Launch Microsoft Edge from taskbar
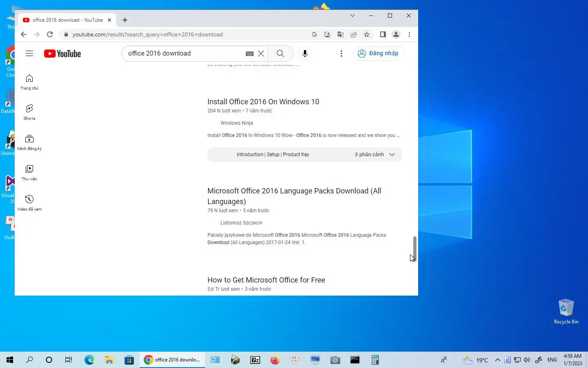588x368 pixels. [89, 360]
